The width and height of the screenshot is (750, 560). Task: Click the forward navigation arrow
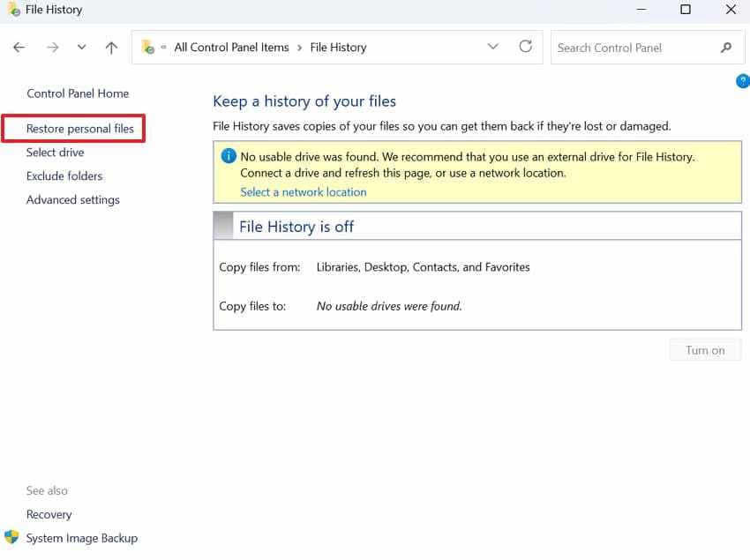pos(53,48)
